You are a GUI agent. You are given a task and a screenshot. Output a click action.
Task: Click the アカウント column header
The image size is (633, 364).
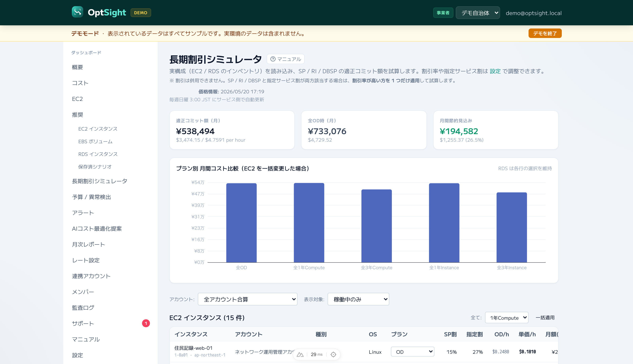tap(248, 334)
